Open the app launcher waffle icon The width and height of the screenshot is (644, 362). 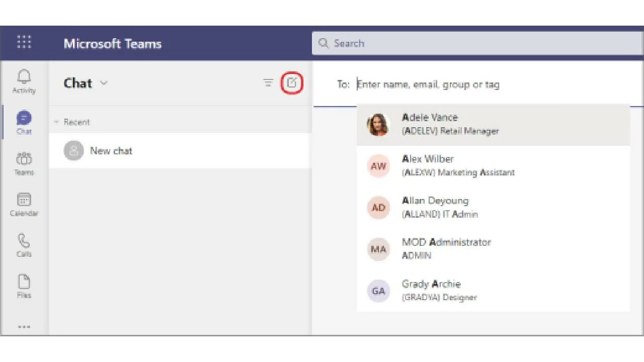click(23, 43)
